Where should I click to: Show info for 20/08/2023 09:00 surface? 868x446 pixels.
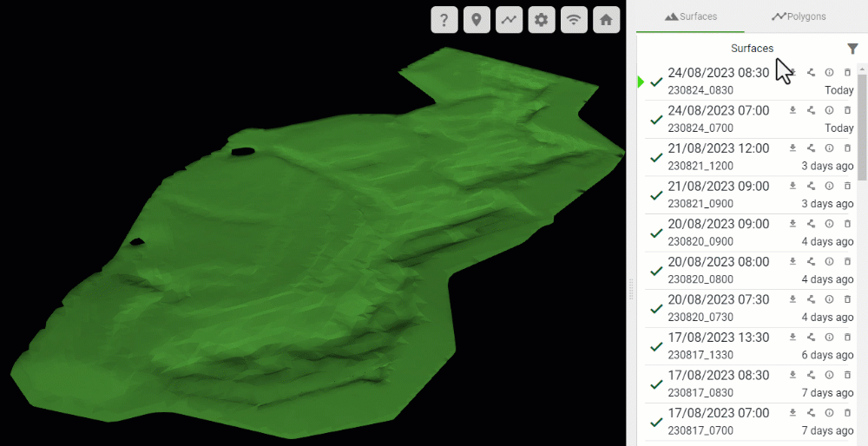coord(829,224)
